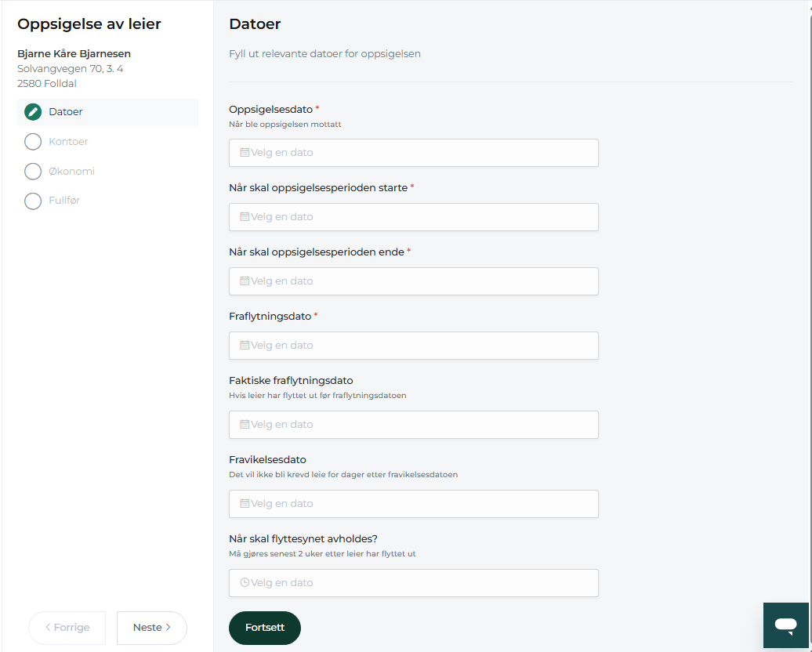The image size is (812, 652).
Task: Click calendar icon in Fravikelsesdato field
Action: (245, 504)
